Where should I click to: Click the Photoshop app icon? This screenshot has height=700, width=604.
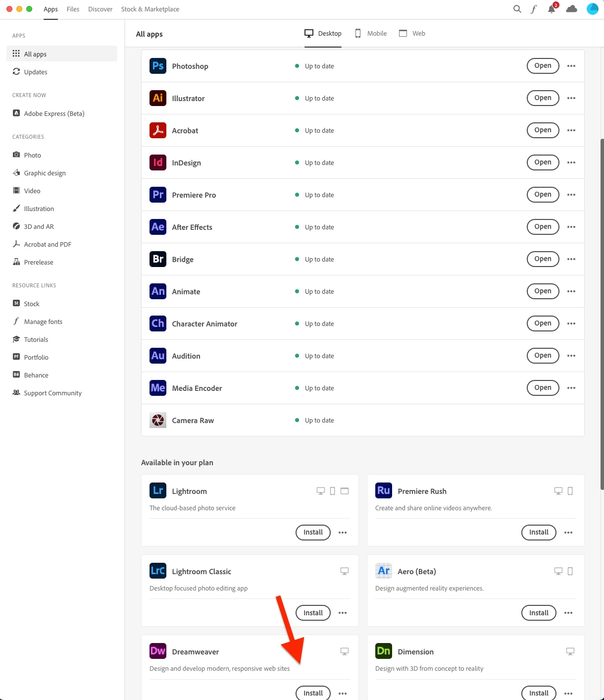pos(158,66)
